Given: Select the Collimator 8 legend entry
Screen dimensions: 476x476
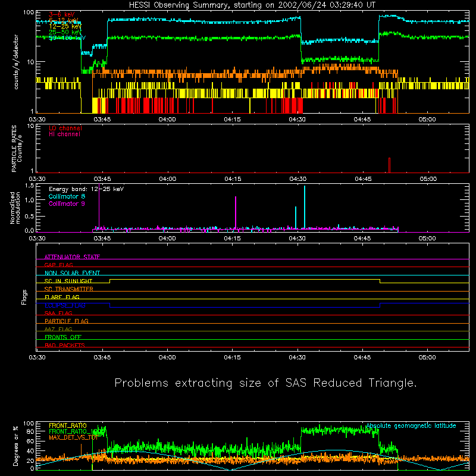Looking at the screenshot, I should coord(67,196).
